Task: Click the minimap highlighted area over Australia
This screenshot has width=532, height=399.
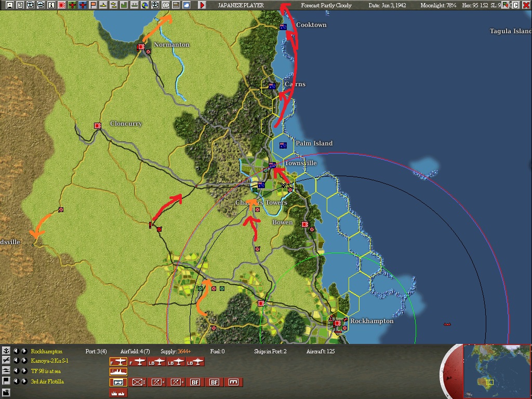Action: [x=489, y=382]
